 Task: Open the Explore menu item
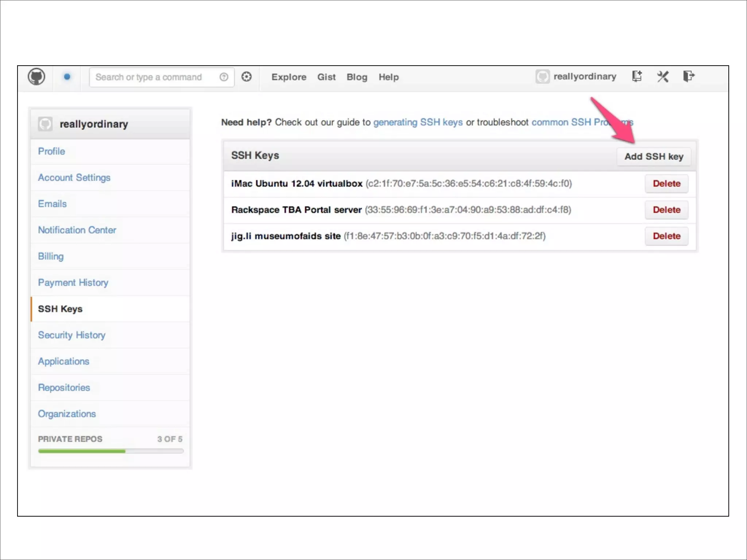[x=289, y=77]
